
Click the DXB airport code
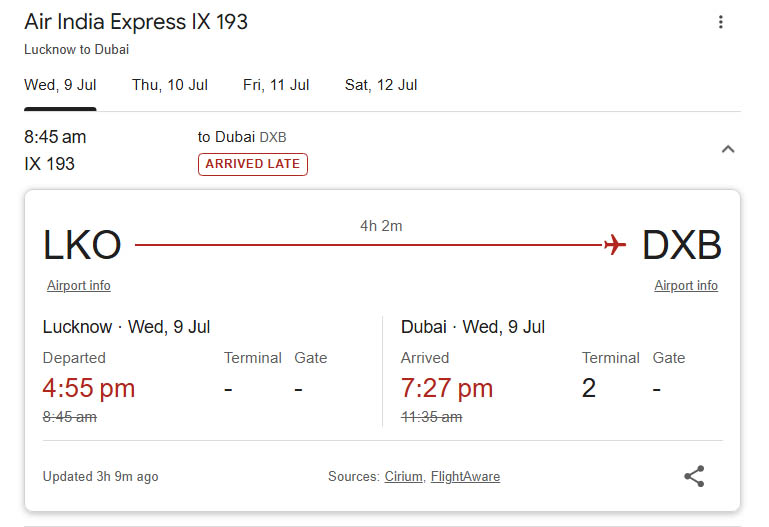(682, 245)
